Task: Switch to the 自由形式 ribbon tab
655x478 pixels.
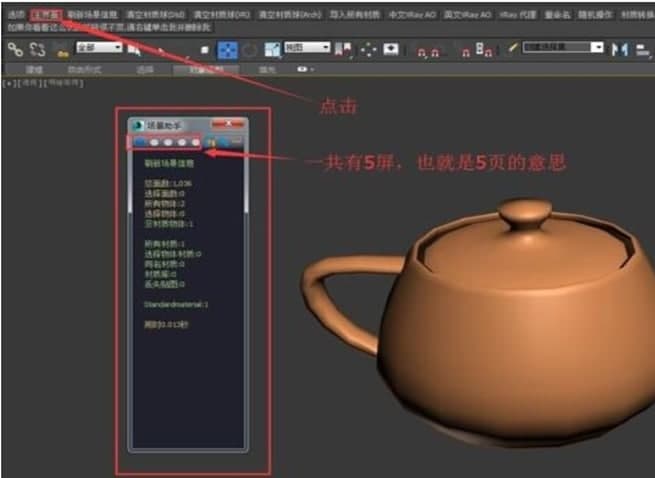Action: click(x=84, y=69)
